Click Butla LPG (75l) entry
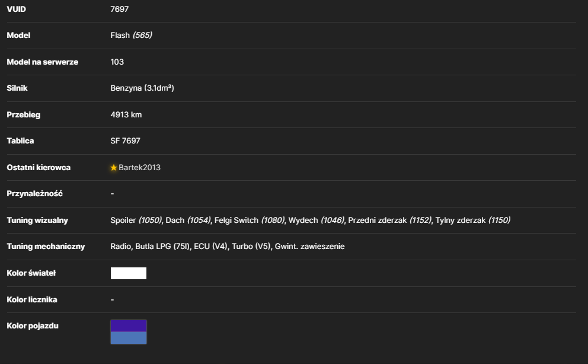The image size is (588, 364). coord(163,247)
